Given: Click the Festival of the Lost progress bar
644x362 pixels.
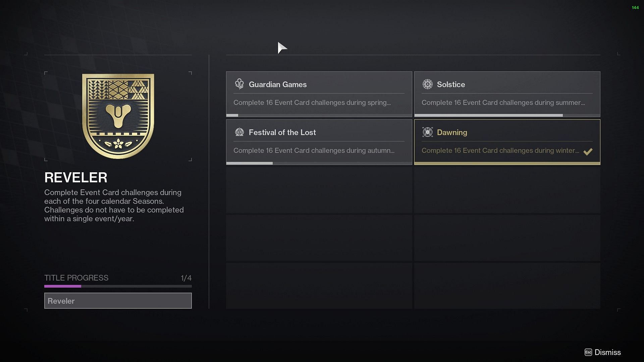Looking at the screenshot, I should click(319, 163).
